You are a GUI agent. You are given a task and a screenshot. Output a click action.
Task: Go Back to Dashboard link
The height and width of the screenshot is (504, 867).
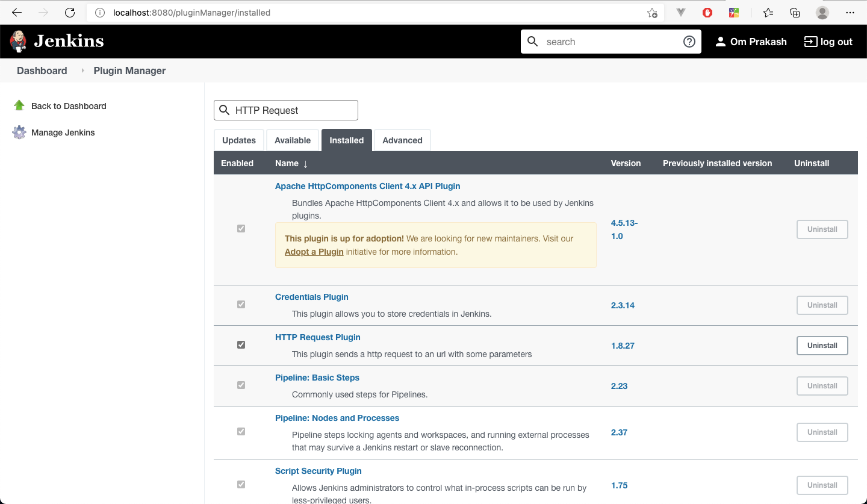click(x=69, y=106)
